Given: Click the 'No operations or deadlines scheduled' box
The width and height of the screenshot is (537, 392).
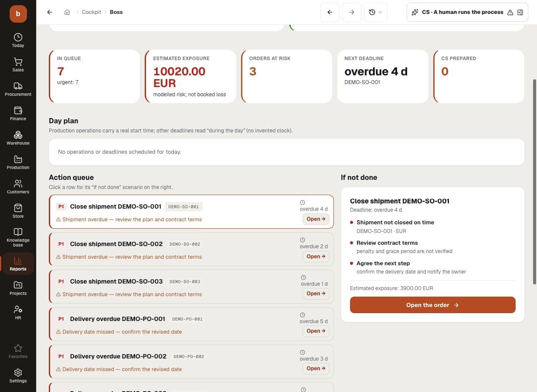Looking at the screenshot, I should tap(286, 152).
